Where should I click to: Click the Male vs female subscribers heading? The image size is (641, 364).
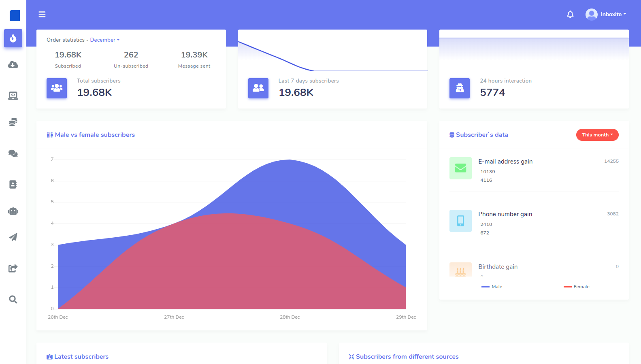click(91, 135)
